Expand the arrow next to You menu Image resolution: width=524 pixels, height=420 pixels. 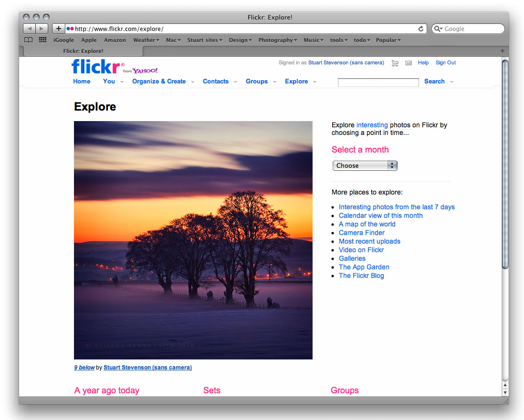tap(122, 82)
